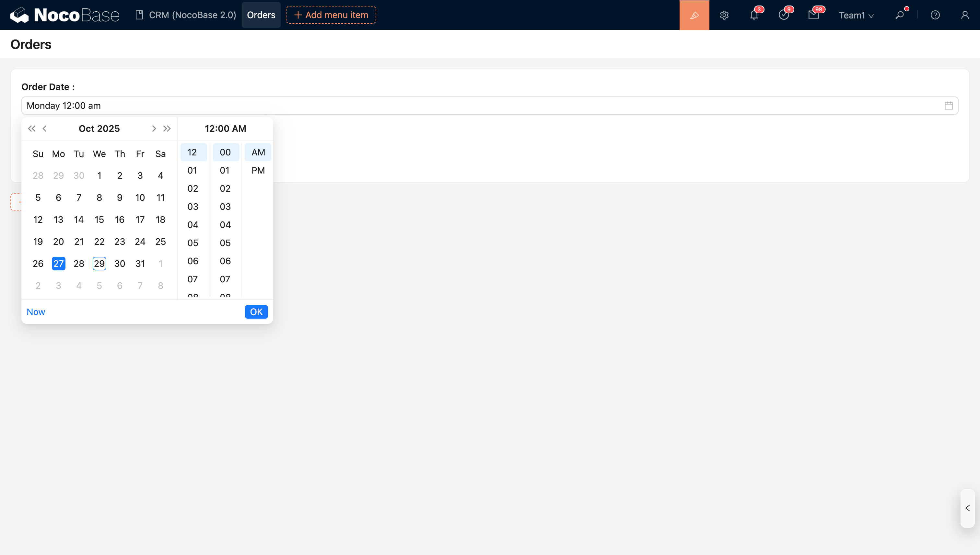Go to next month in calendar

point(154,129)
